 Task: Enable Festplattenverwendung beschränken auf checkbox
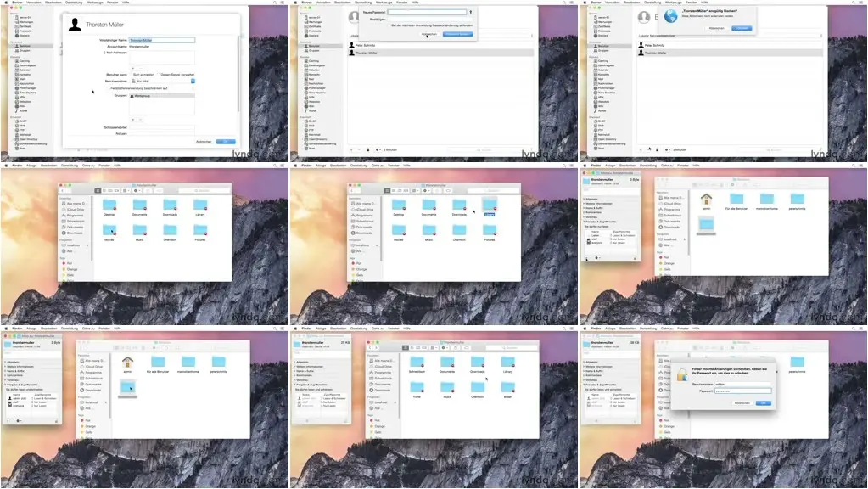coord(109,88)
